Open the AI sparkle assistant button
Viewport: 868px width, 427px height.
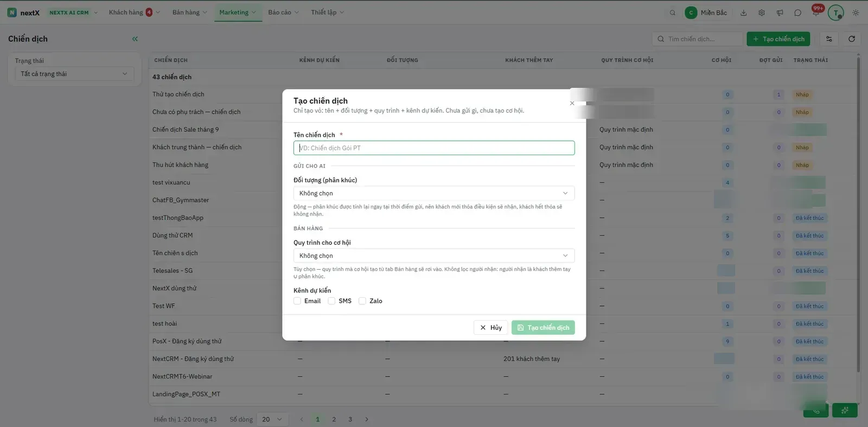[845, 410]
